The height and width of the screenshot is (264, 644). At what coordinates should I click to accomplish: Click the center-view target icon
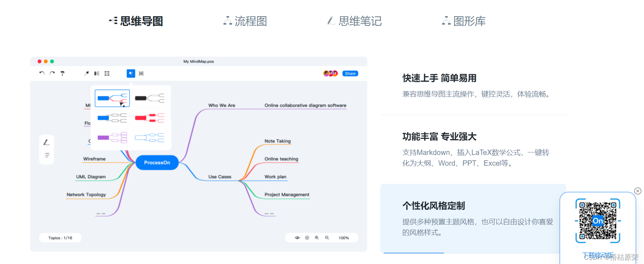click(x=307, y=238)
